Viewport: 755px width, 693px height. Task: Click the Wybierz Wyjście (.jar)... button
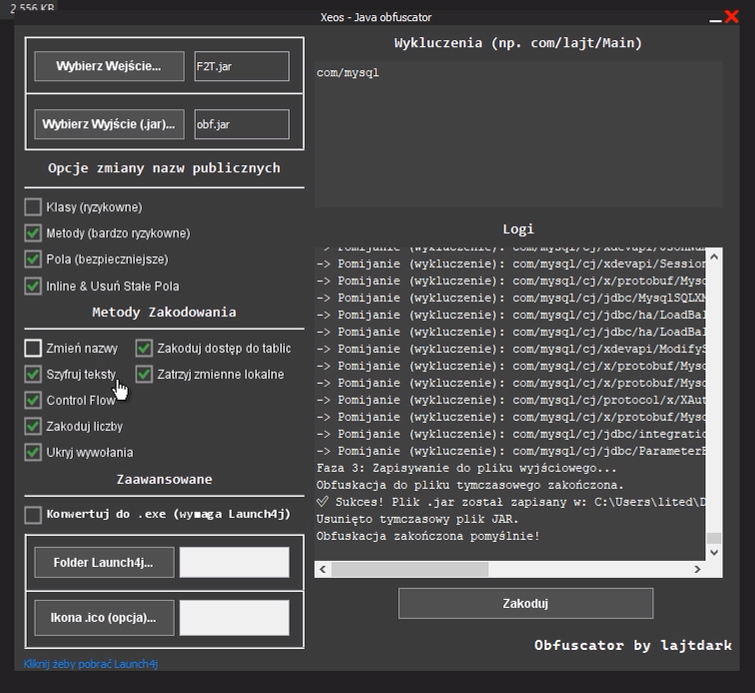point(110,125)
